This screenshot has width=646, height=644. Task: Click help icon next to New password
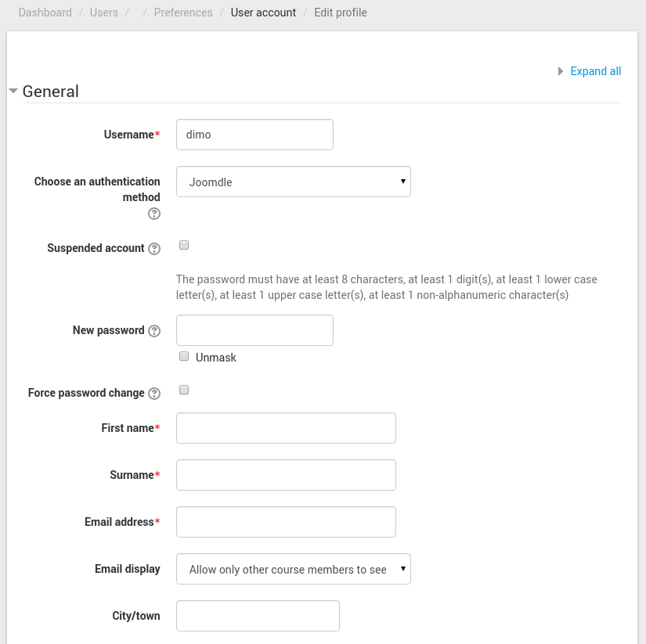154,331
